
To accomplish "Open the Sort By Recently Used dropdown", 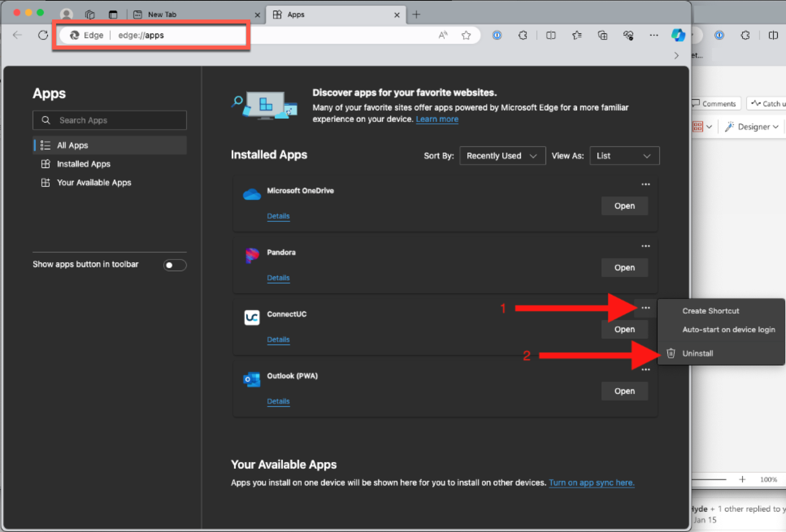I will point(502,156).
